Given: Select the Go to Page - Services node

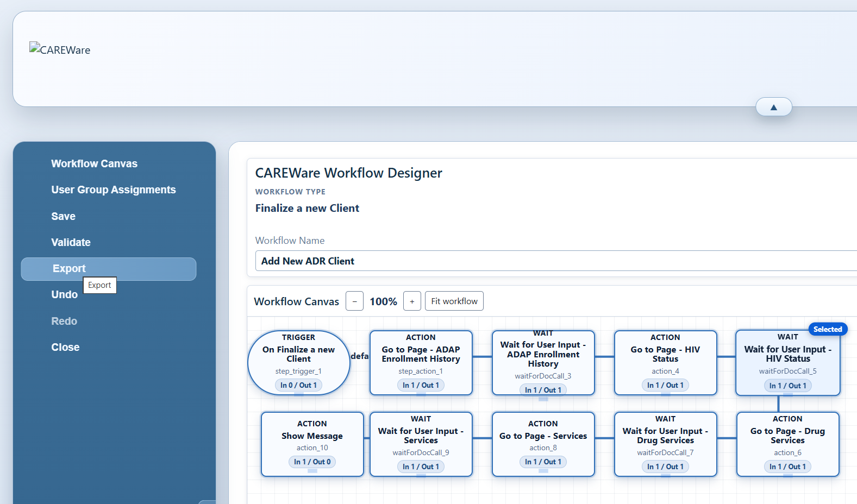Looking at the screenshot, I should point(543,444).
